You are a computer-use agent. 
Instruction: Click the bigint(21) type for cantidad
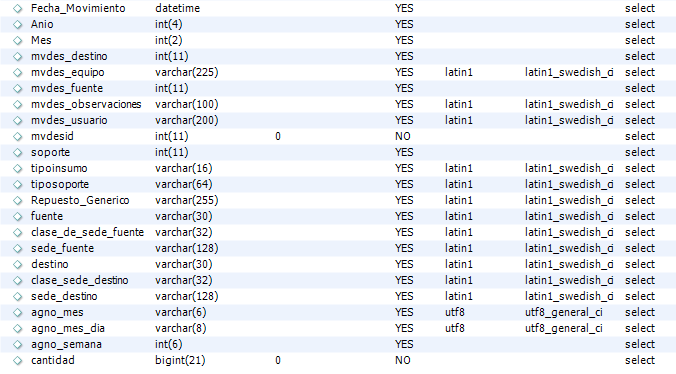tap(180, 360)
